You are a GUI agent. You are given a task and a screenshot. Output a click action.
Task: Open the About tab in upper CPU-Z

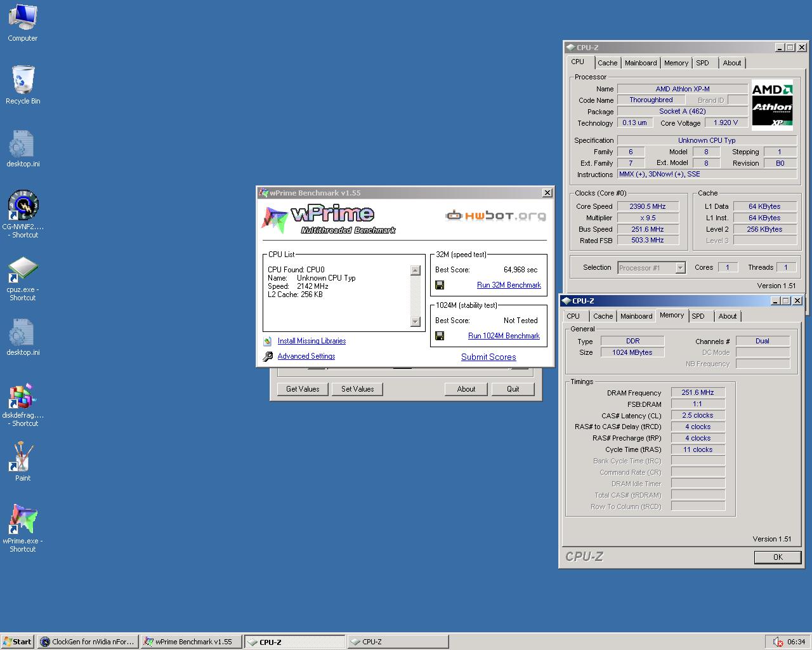point(732,63)
